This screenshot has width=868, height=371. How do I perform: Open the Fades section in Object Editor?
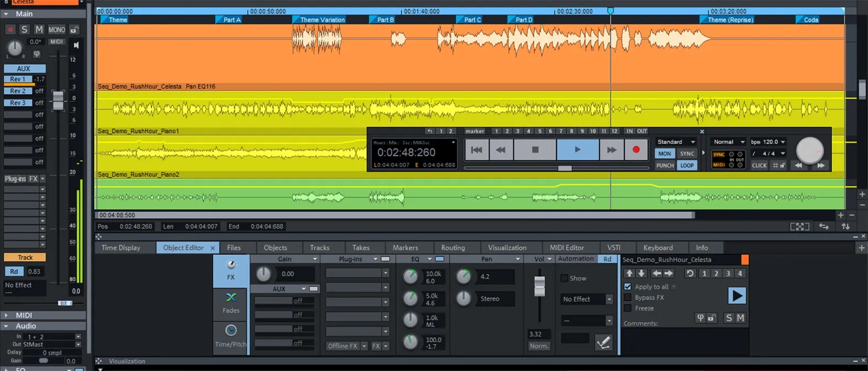(231, 303)
